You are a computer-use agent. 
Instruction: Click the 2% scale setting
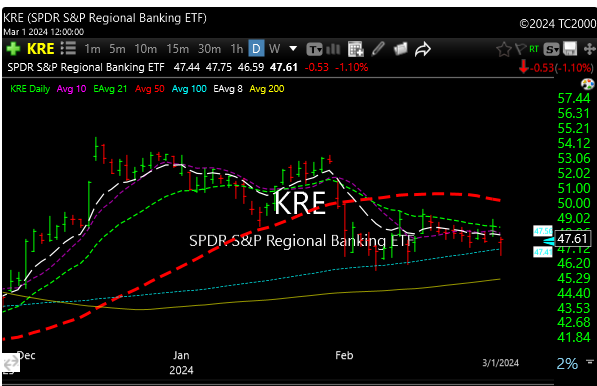tap(567, 364)
